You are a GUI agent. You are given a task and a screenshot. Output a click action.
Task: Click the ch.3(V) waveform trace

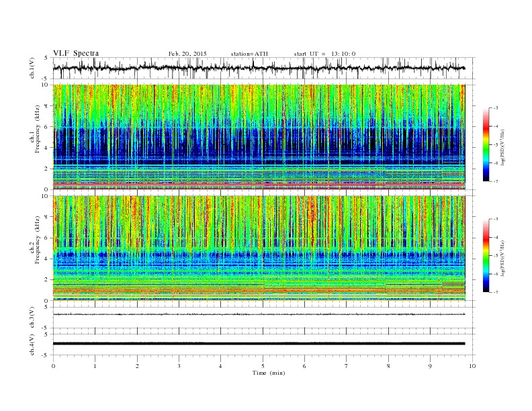(x=259, y=314)
